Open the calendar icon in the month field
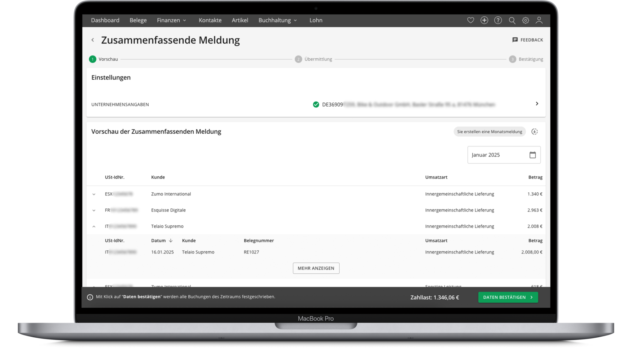 pyautogui.click(x=532, y=155)
